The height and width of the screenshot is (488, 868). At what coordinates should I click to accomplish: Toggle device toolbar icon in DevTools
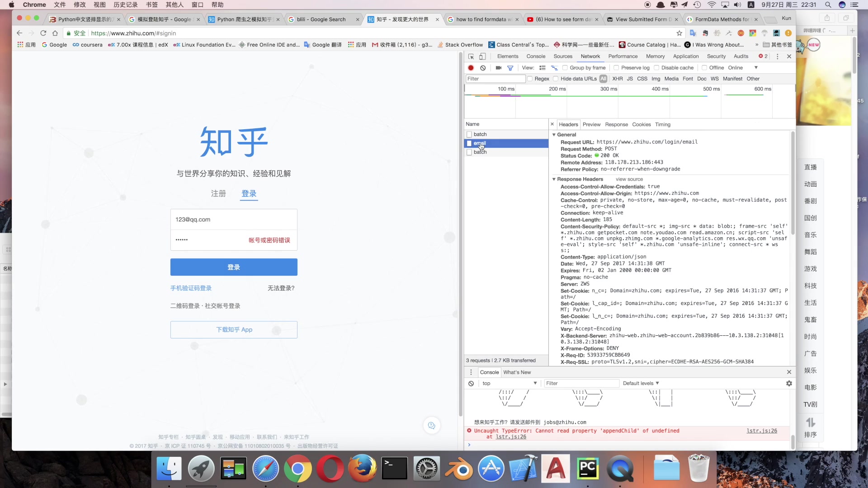click(x=482, y=56)
